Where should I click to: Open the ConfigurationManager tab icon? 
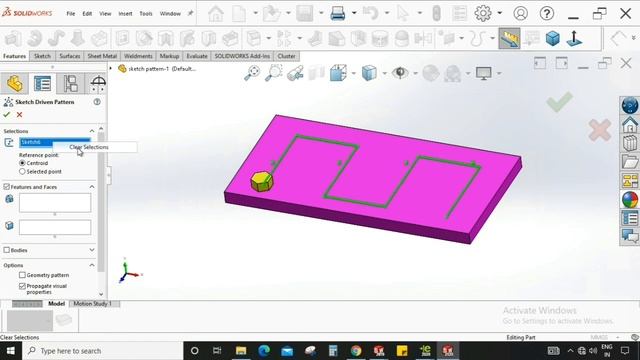coord(70,83)
